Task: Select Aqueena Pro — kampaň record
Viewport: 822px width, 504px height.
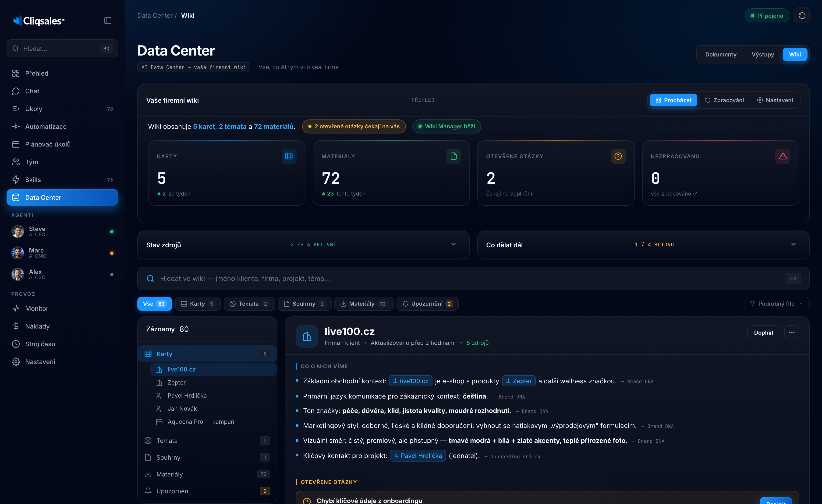Action: tap(213, 422)
